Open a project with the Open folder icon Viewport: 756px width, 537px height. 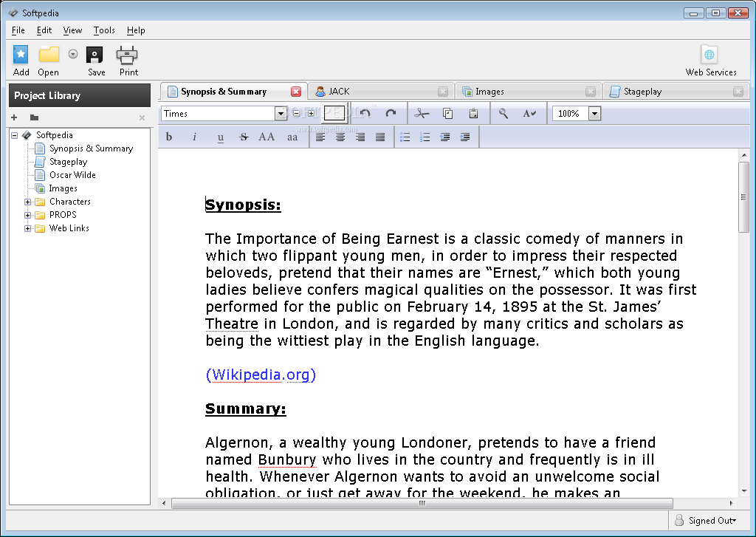click(49, 55)
